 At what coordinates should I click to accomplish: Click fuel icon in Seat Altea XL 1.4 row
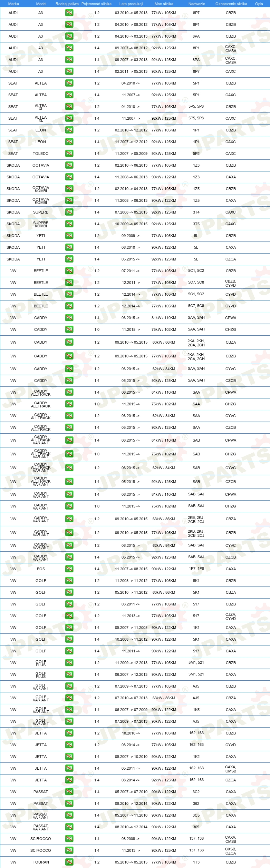[69, 118]
